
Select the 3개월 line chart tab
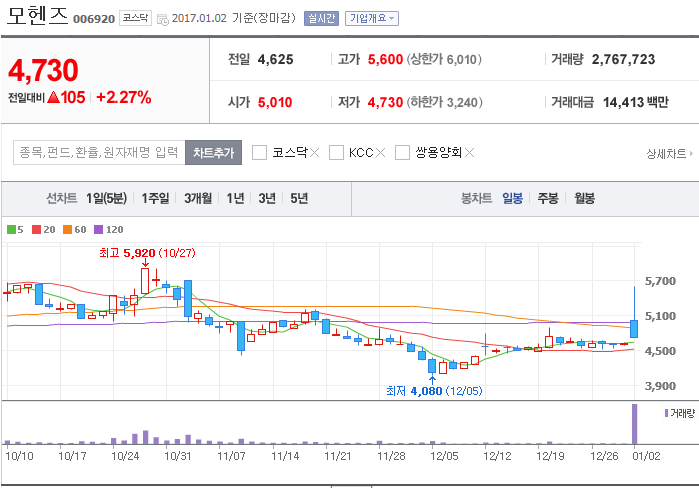[x=198, y=198]
